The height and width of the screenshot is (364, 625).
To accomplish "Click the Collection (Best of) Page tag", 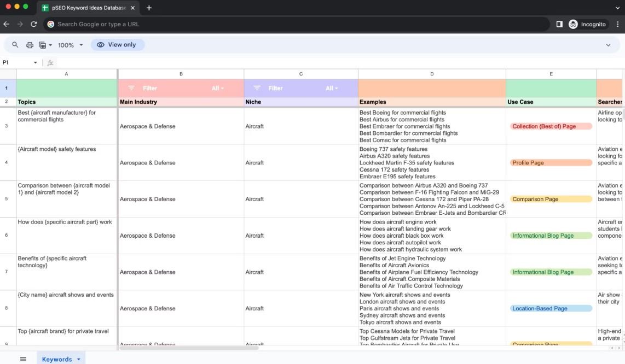I will point(551,126).
